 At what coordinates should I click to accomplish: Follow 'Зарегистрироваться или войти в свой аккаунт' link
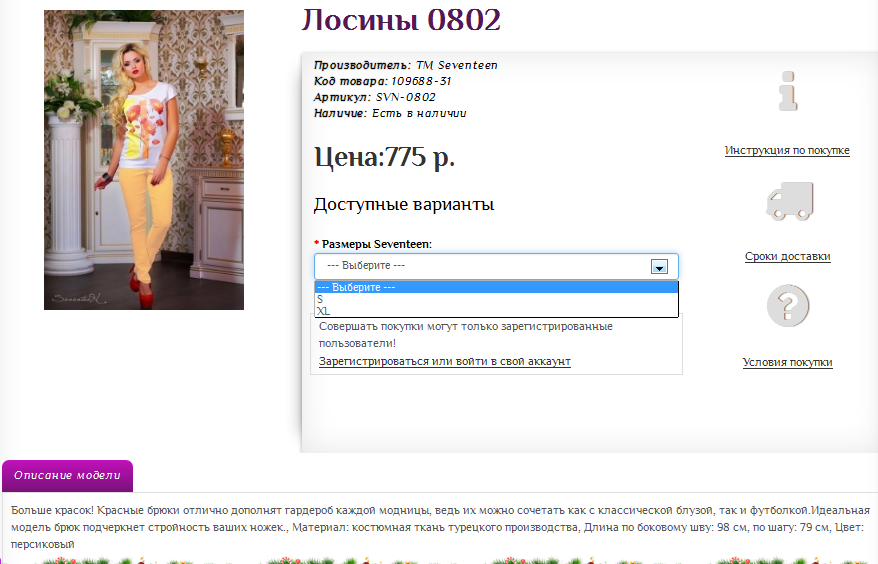[x=445, y=361]
